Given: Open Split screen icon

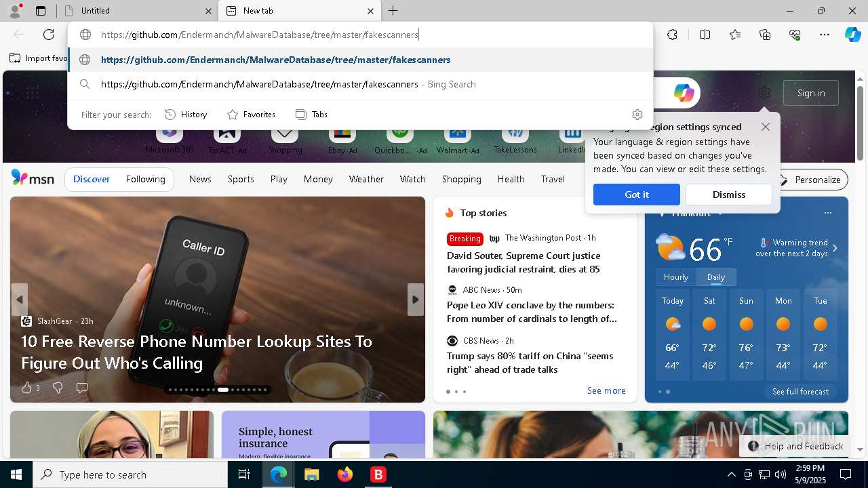Looking at the screenshot, I should (x=705, y=35).
